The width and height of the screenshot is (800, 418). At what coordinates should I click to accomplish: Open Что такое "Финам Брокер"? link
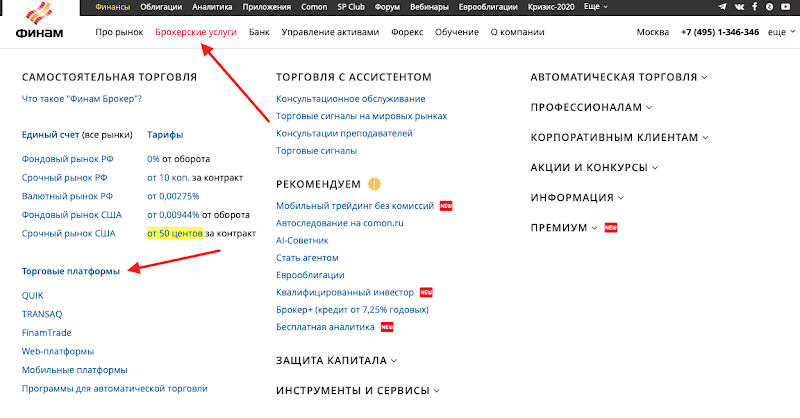[x=82, y=99]
